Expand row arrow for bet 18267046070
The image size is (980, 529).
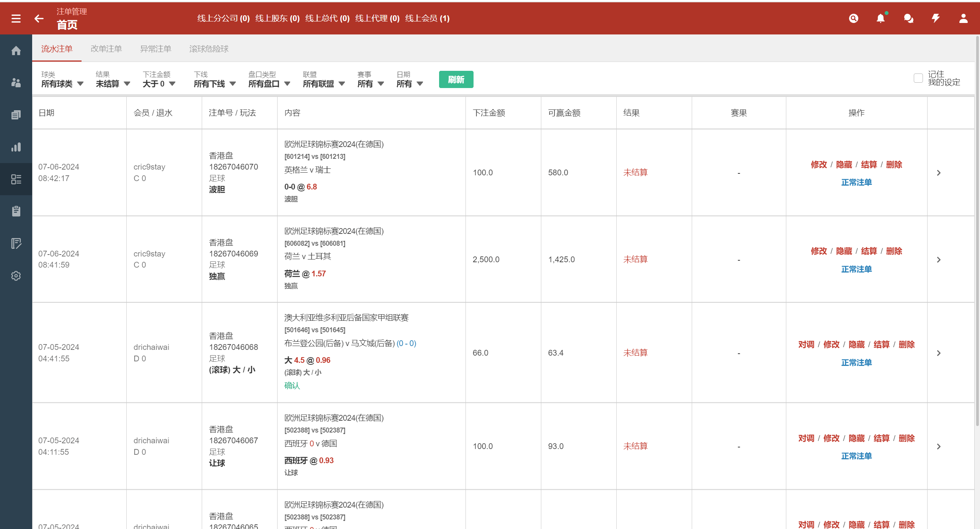pyautogui.click(x=939, y=173)
